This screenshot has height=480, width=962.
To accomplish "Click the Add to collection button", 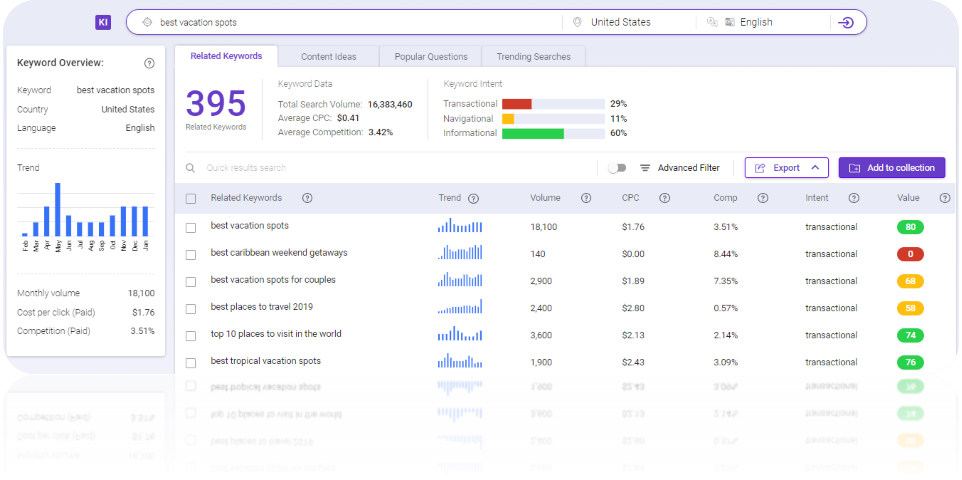I will [x=892, y=168].
